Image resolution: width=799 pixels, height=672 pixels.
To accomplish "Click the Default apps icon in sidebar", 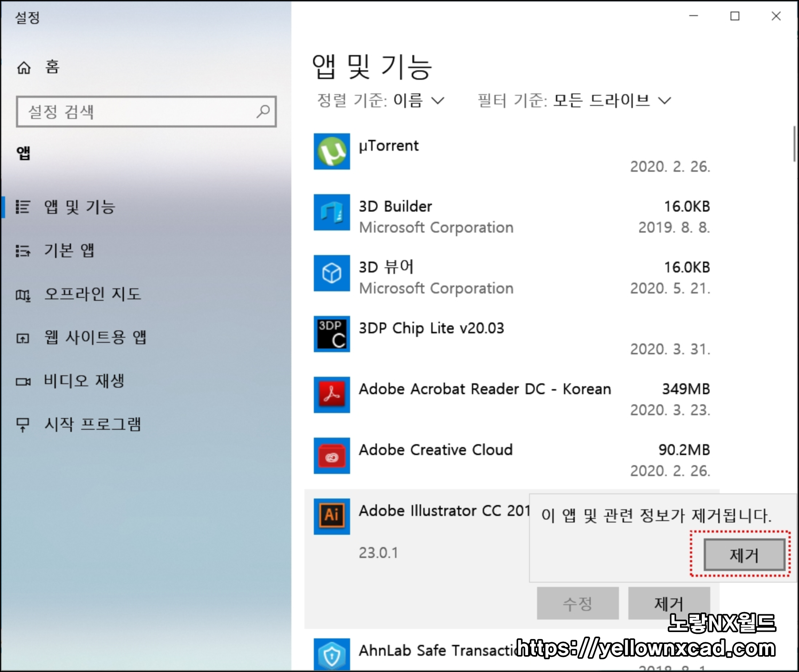I will tap(23, 251).
